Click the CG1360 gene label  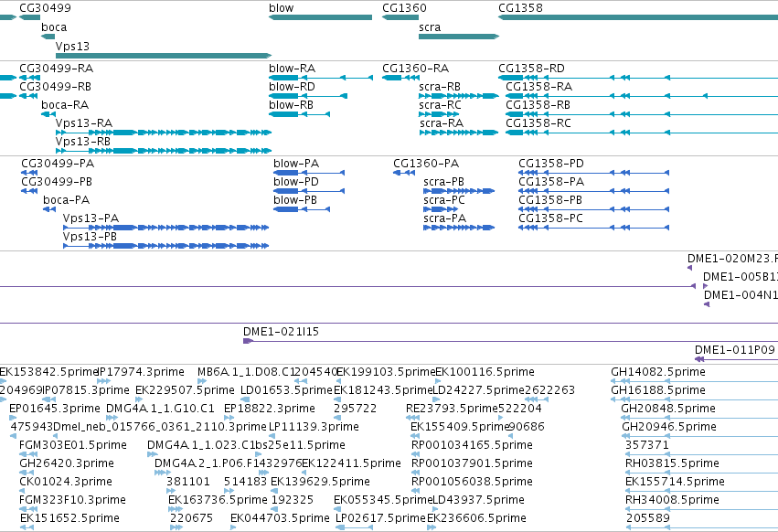pyautogui.click(x=404, y=8)
